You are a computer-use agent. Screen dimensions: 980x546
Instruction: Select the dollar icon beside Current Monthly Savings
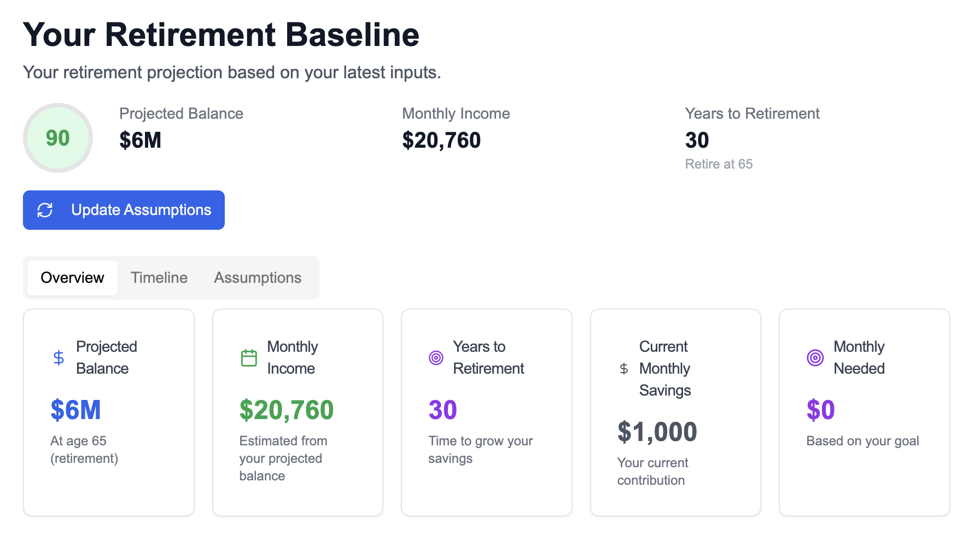[x=623, y=368]
